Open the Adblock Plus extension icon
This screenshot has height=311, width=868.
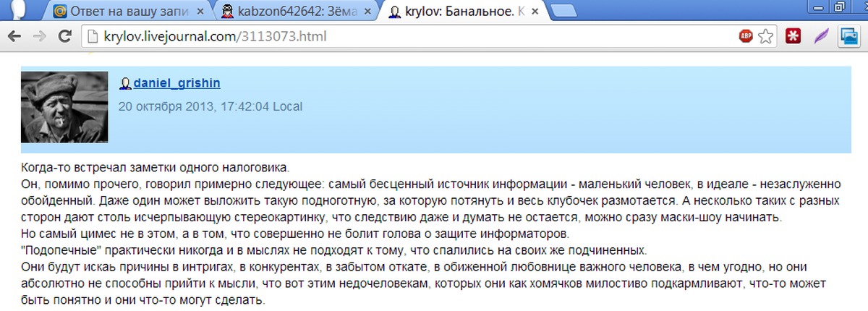pyautogui.click(x=746, y=35)
